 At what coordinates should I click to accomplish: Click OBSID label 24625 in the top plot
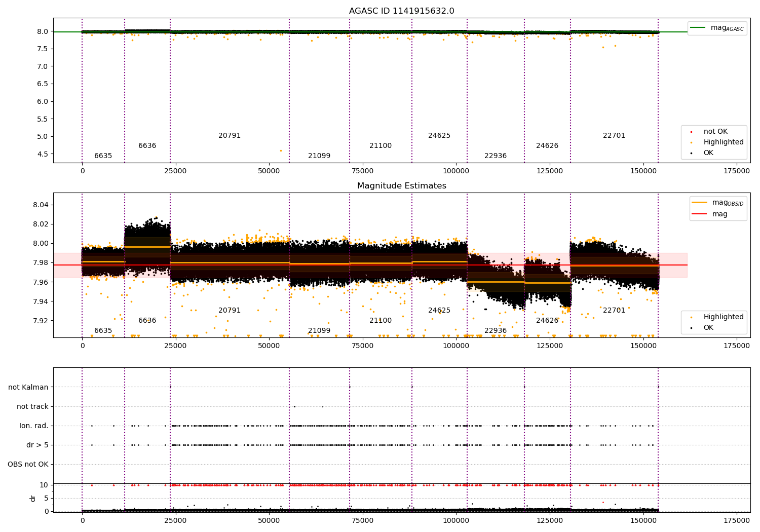(439, 136)
